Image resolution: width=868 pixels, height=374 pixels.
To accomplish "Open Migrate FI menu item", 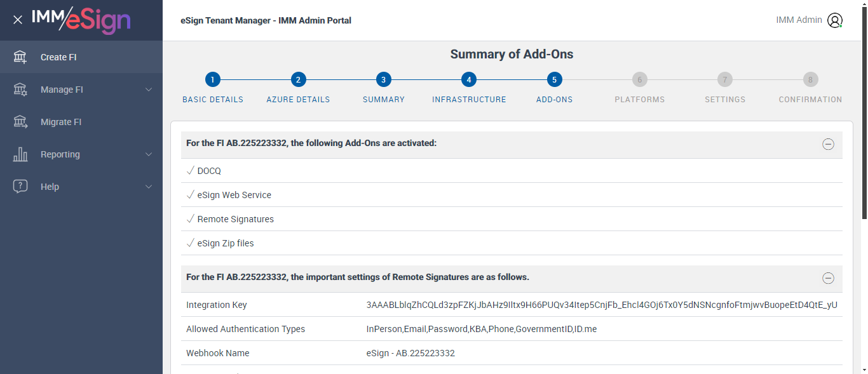I will click(x=61, y=122).
